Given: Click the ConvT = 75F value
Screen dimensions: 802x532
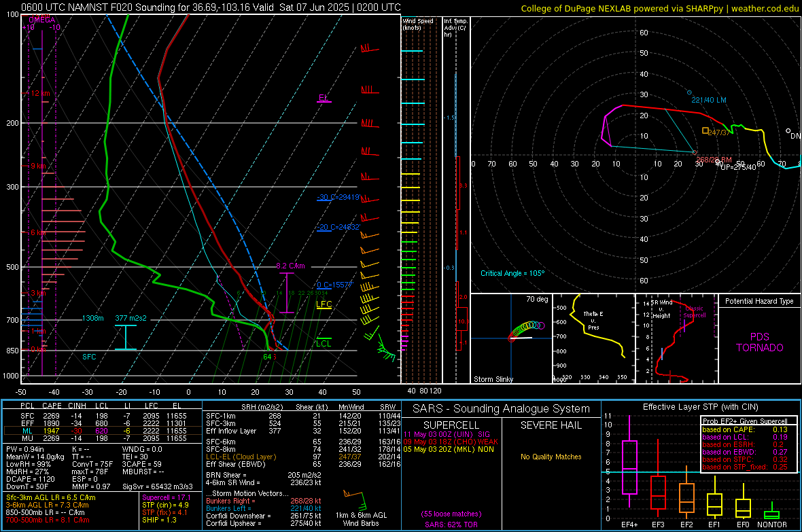Looking at the screenshot, I should click(92, 464).
